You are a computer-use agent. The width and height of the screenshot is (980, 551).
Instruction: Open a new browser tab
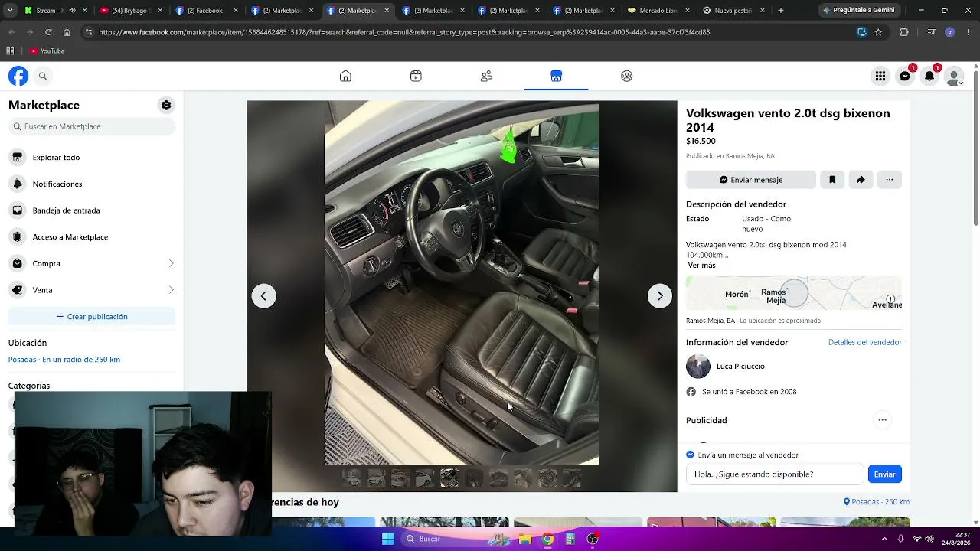pyautogui.click(x=780, y=11)
